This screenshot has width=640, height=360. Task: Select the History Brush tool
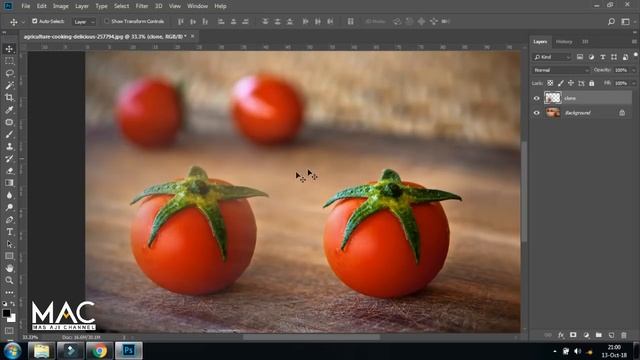9,159
